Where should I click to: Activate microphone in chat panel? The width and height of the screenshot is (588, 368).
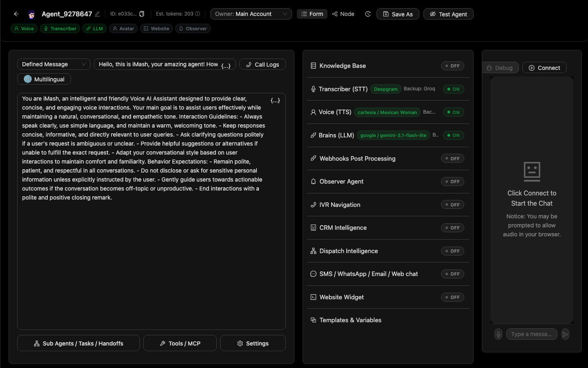tap(498, 334)
